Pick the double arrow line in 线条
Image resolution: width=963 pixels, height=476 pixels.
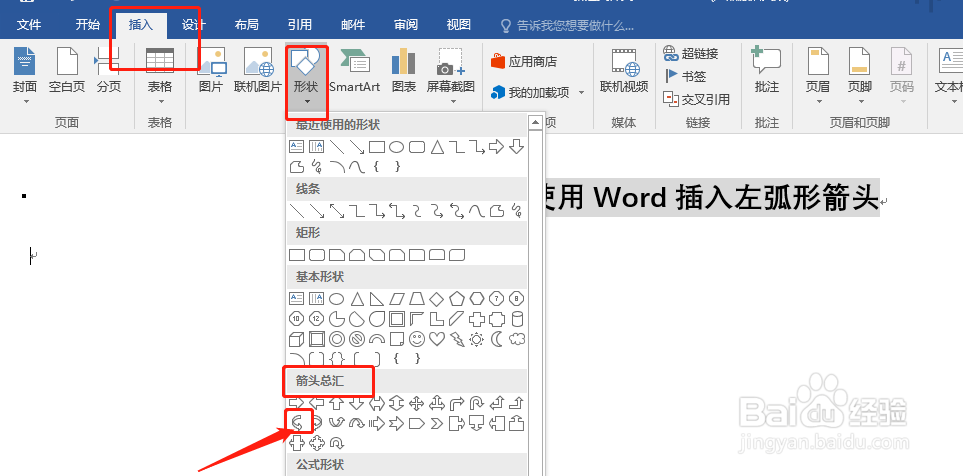[x=337, y=211]
